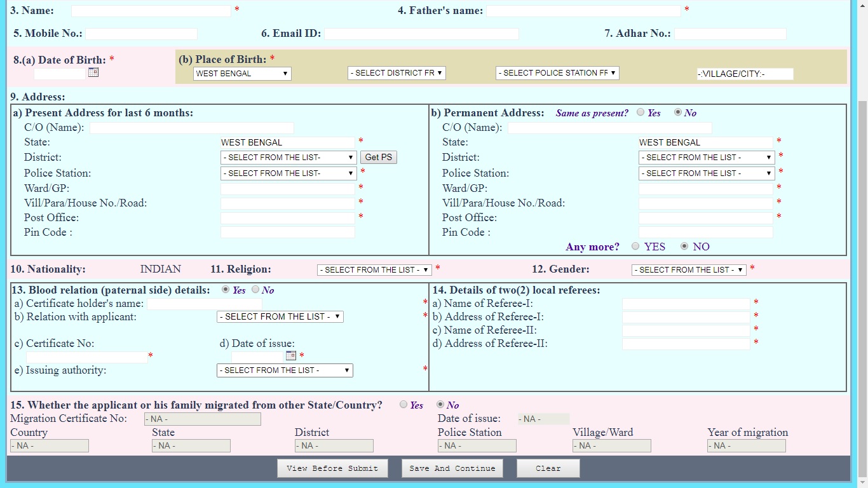Viewport: 868px width, 488px height.
Task: Click the Name of Referee-I input box
Action: [686, 303]
